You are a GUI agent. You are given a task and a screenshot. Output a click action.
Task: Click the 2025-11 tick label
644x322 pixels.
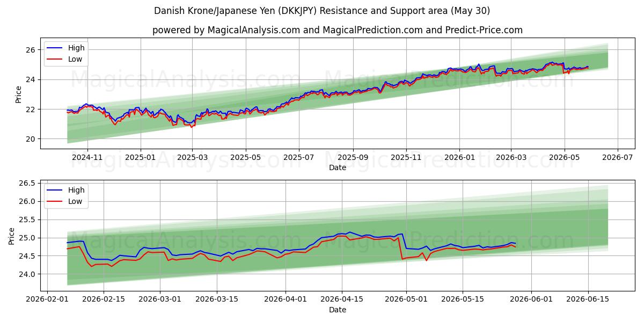pyautogui.click(x=406, y=158)
